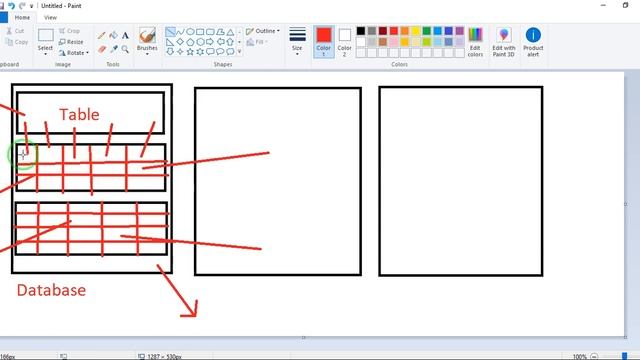
Task: Choose the Rectangle shape
Action: [200, 31]
